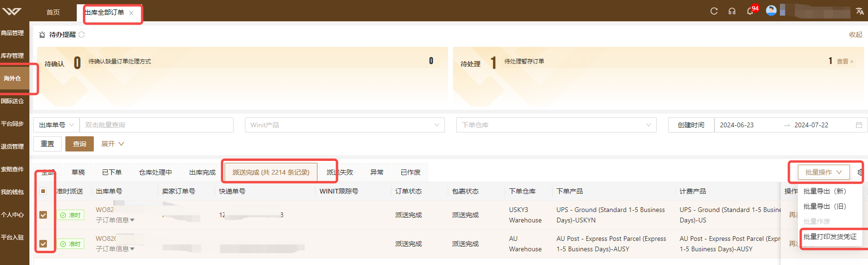
Task: Click the WINIT跟踪号 column header
Action: [339, 191]
